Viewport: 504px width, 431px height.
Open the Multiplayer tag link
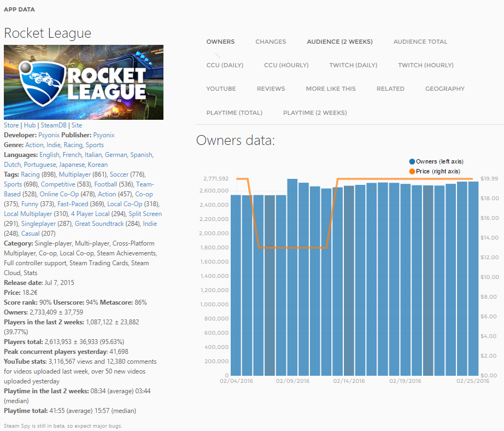tap(75, 174)
